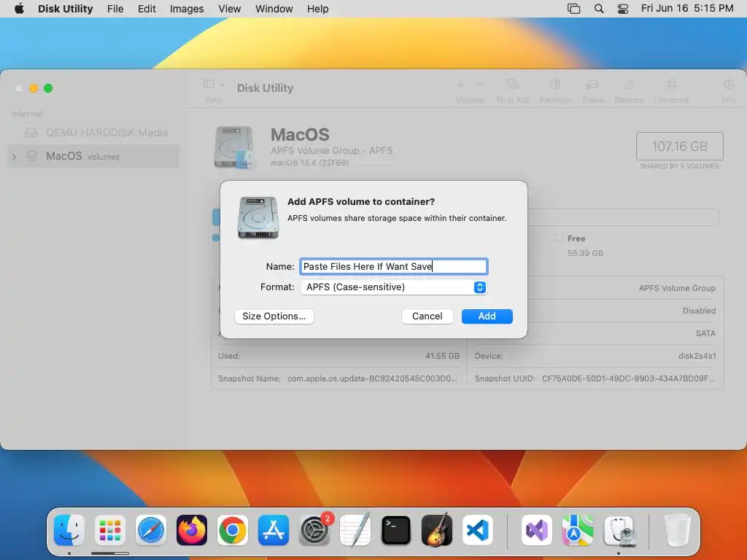Click the Erase toolbar icon
This screenshot has width=747, height=560.
(x=592, y=85)
